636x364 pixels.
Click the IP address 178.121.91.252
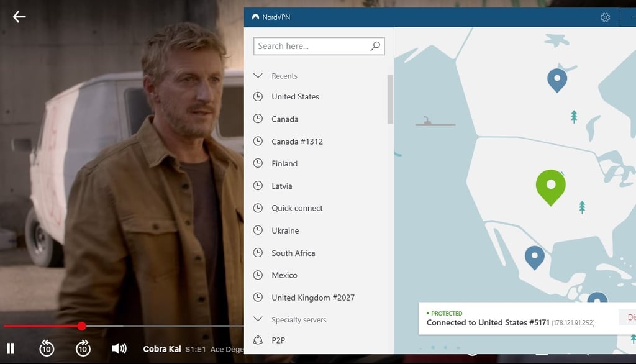(573, 323)
